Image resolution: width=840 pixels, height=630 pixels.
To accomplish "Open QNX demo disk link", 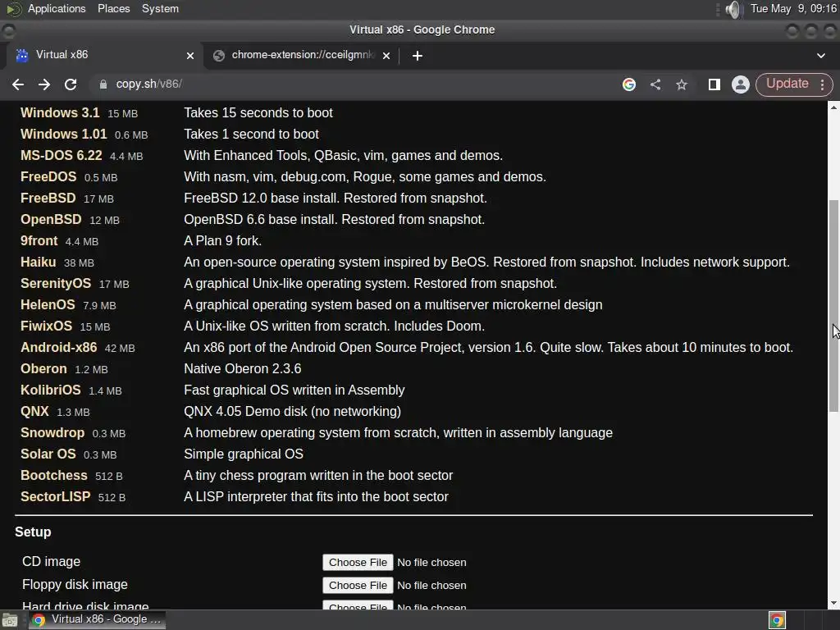I will pyautogui.click(x=34, y=412).
